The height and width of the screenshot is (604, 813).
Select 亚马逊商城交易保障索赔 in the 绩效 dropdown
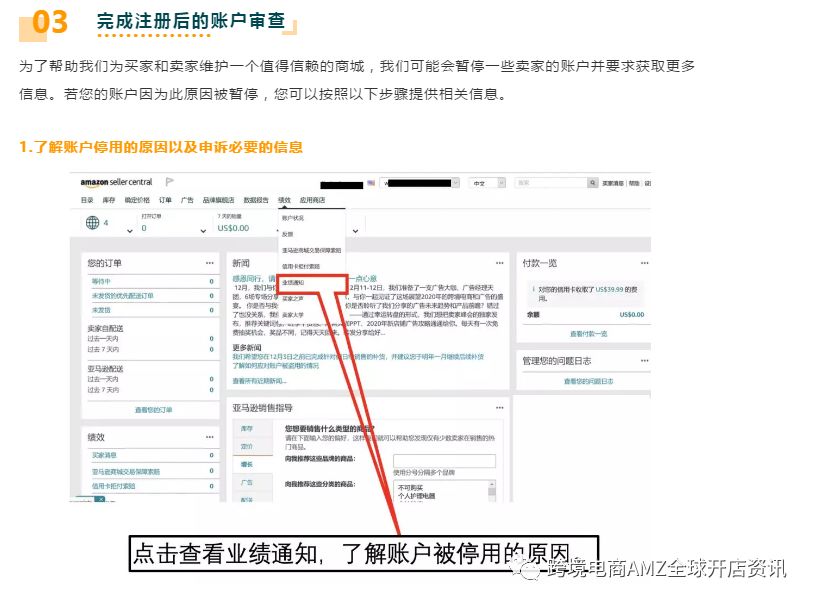point(311,250)
